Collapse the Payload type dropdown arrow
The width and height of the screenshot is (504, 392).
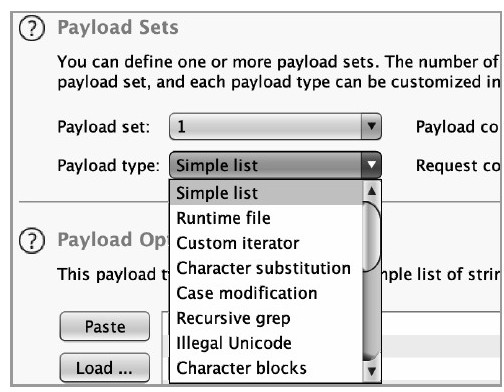coord(371,165)
